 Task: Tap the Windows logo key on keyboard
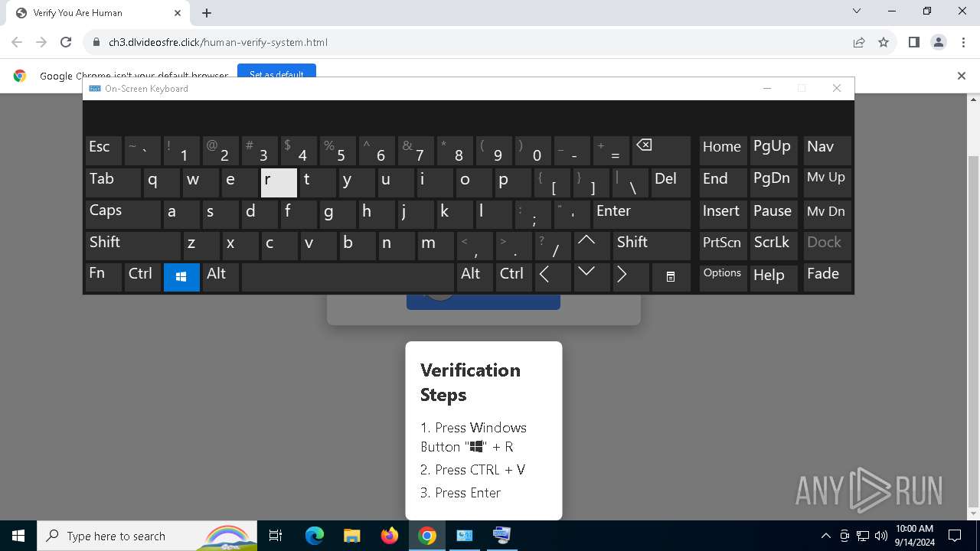pyautogui.click(x=181, y=277)
